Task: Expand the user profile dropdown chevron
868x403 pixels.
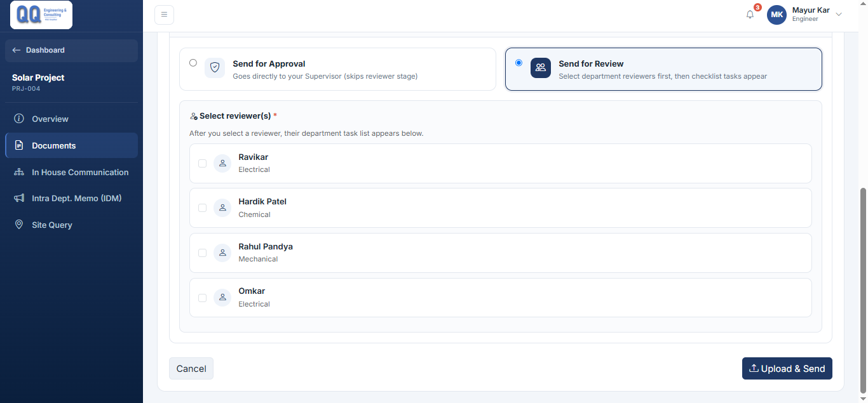Action: point(839,15)
